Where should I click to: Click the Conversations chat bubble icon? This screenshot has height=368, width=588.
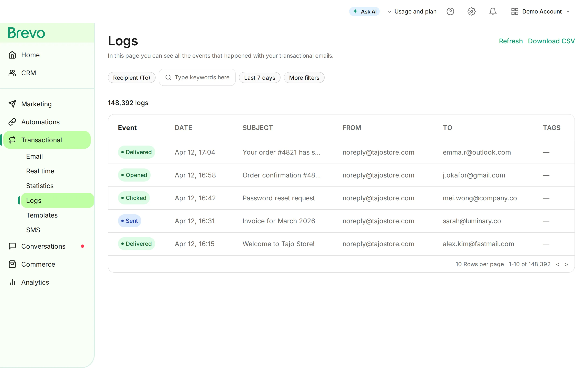(x=12, y=246)
